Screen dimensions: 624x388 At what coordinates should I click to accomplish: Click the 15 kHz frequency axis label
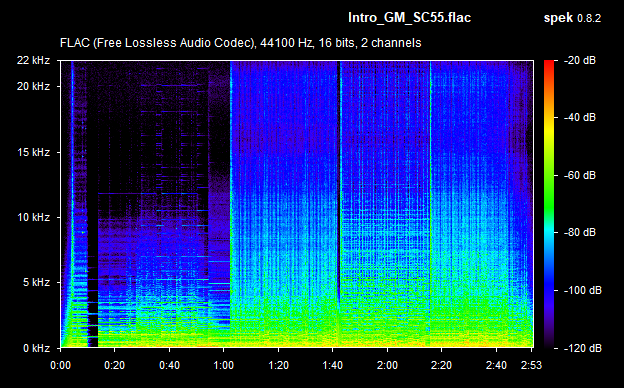click(33, 152)
